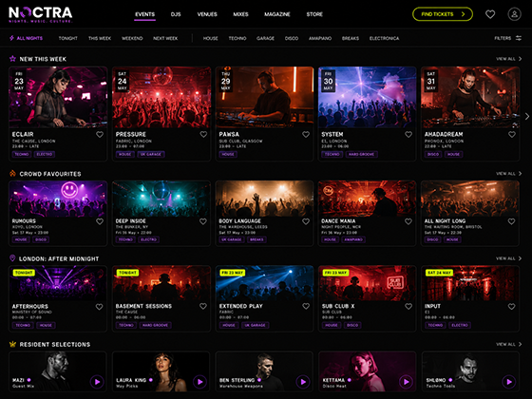This screenshot has width=532, height=399.
Task: Click Breaks tag on BODY LANGUAGE card
Action: [256, 239]
